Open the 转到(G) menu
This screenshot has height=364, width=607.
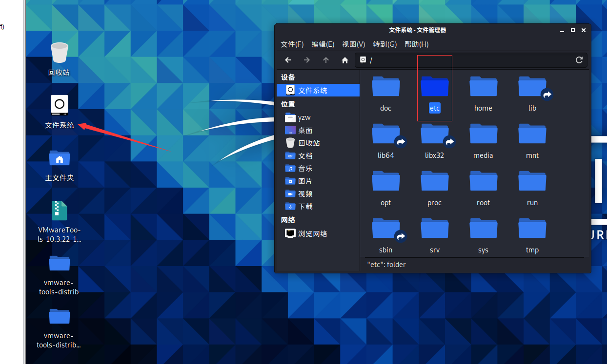384,44
